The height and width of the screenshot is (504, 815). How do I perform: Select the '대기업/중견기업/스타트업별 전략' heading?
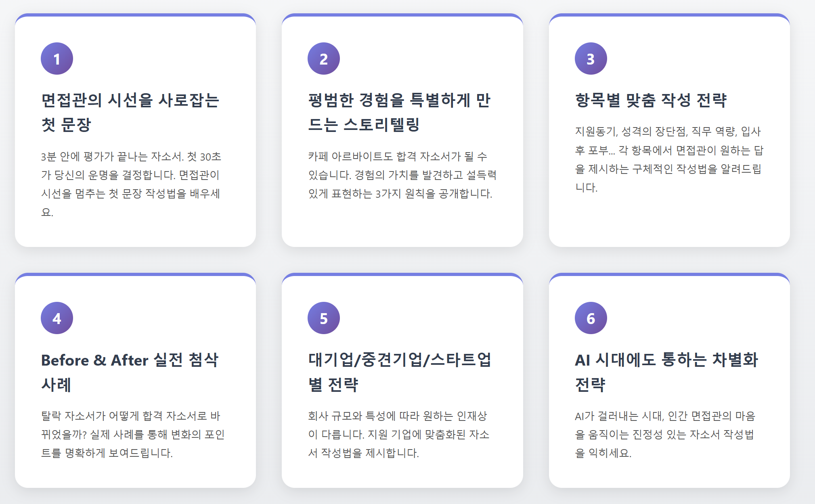(x=399, y=372)
